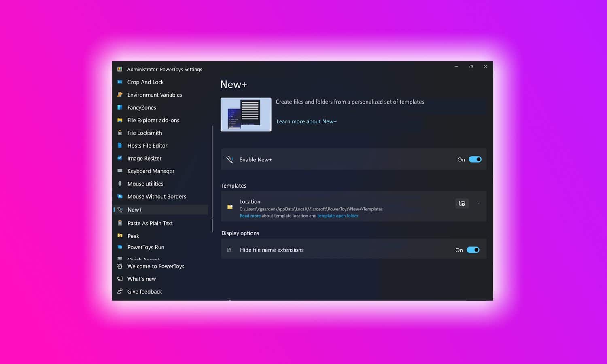Click the PowerToys app icon in title bar
This screenshot has height=364, width=607.
coord(120,69)
